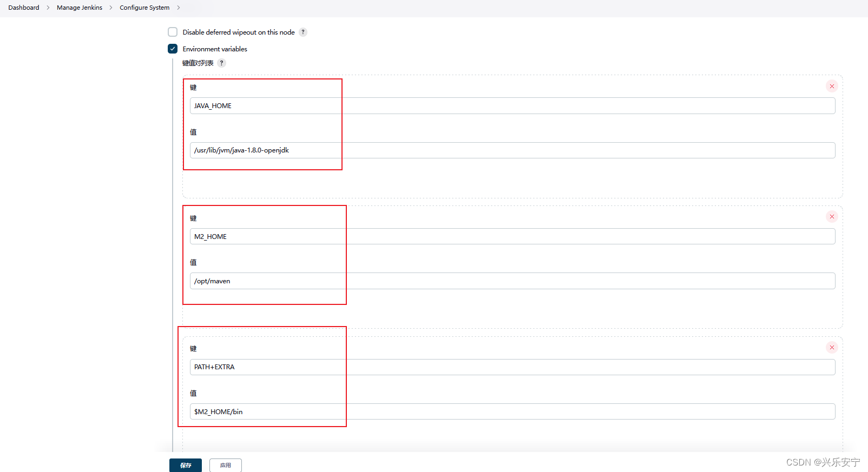Expand chevron after Configure System breadcrumb
The width and height of the screenshot is (868, 472).
(179, 8)
